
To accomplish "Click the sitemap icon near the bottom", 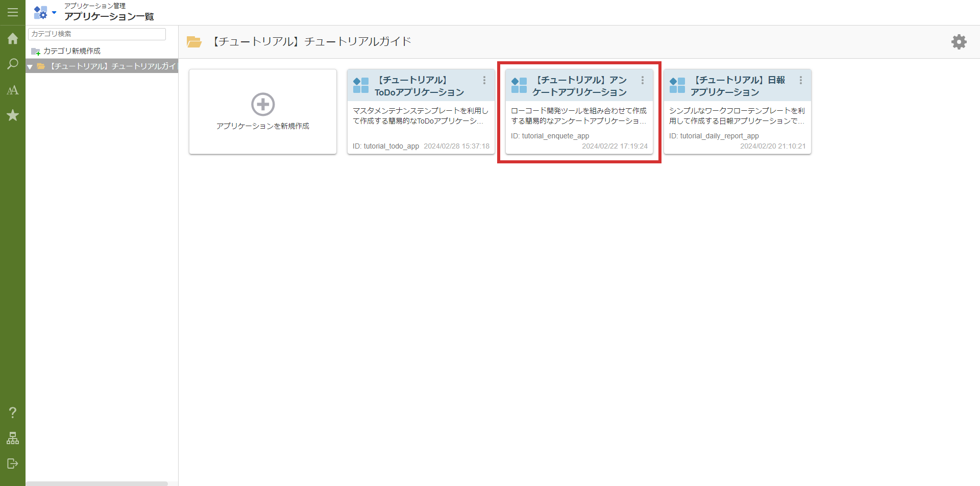I will [13, 438].
